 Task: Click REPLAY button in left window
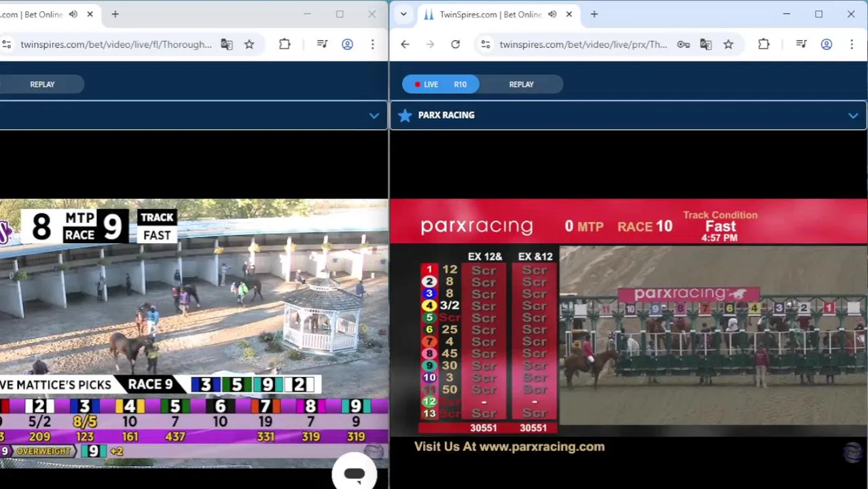(x=42, y=84)
